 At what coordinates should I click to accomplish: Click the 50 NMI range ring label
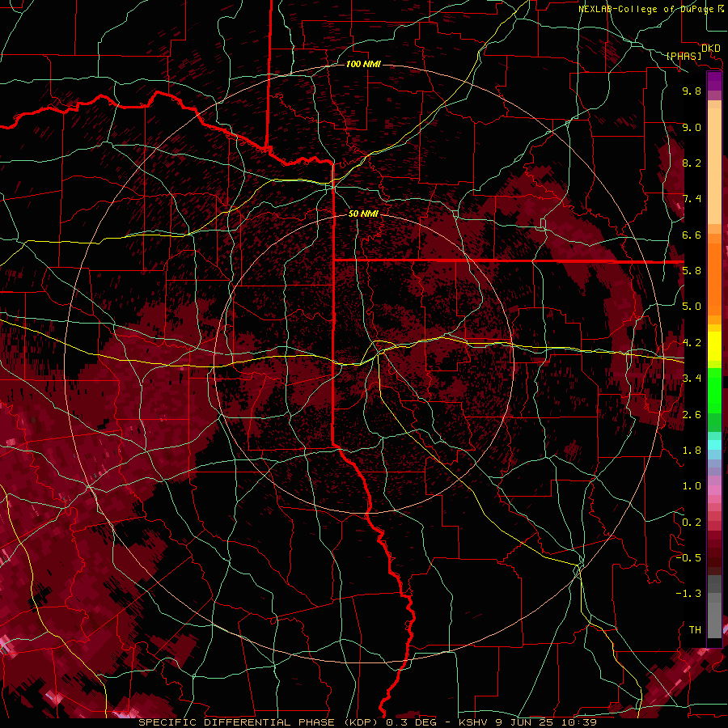[x=363, y=214]
